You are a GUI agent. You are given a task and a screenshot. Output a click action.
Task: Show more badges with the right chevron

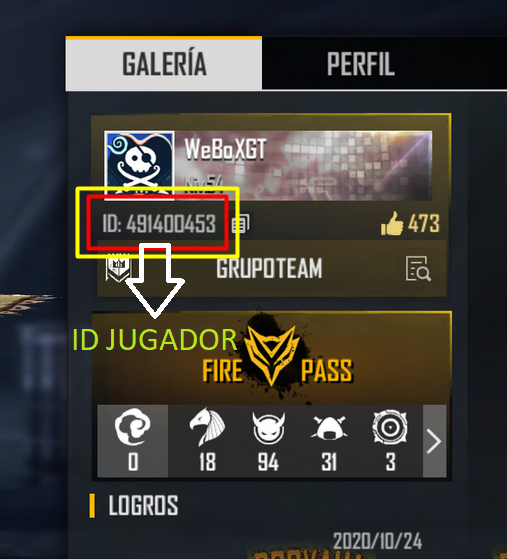pos(434,441)
